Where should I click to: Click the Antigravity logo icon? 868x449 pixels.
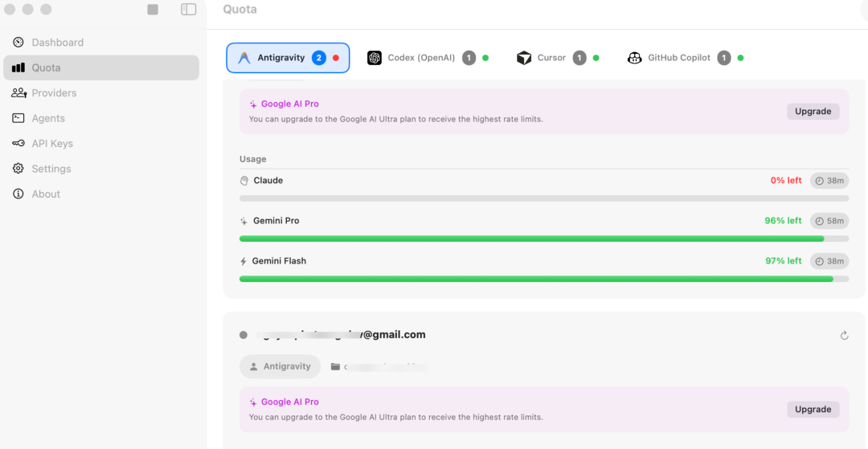tap(244, 58)
